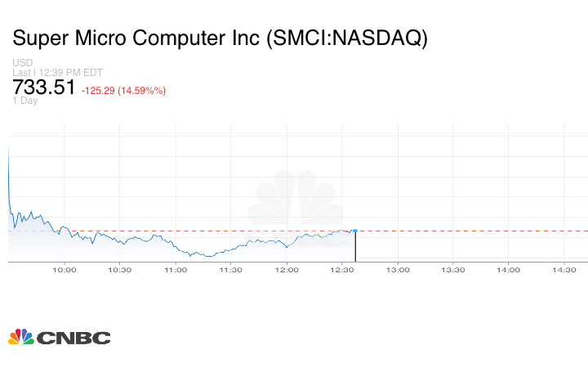The height and width of the screenshot is (368, 588).
Task: Click the 14:30 time axis label
Action: pyautogui.click(x=564, y=270)
